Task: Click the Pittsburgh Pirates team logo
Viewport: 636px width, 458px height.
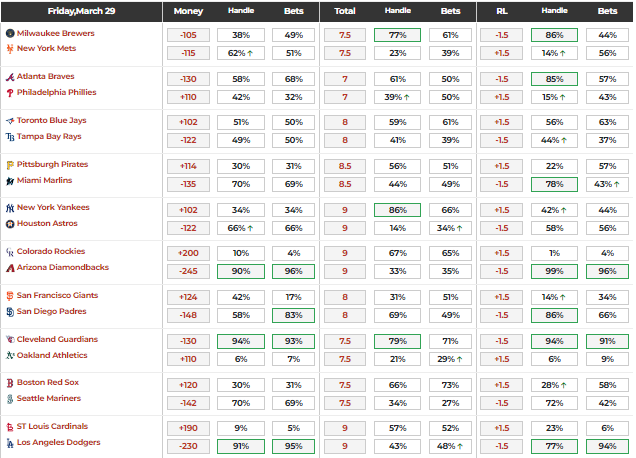Action: pyautogui.click(x=10, y=164)
